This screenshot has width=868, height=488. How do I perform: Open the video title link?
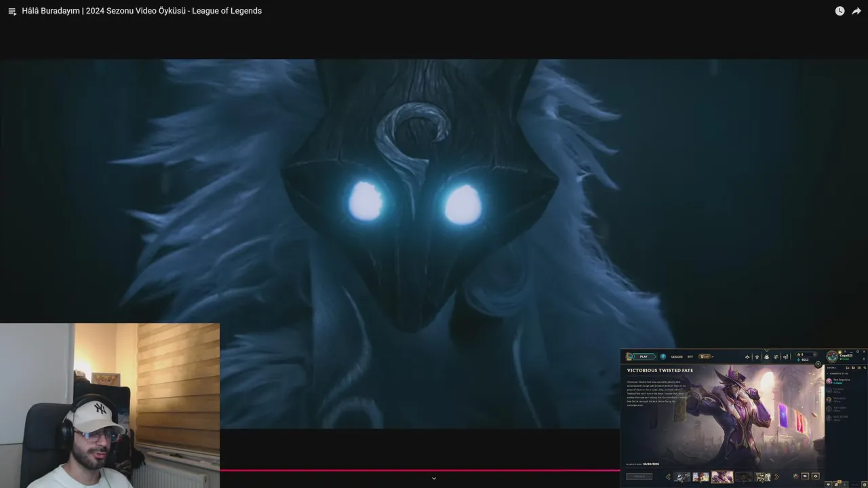click(142, 11)
